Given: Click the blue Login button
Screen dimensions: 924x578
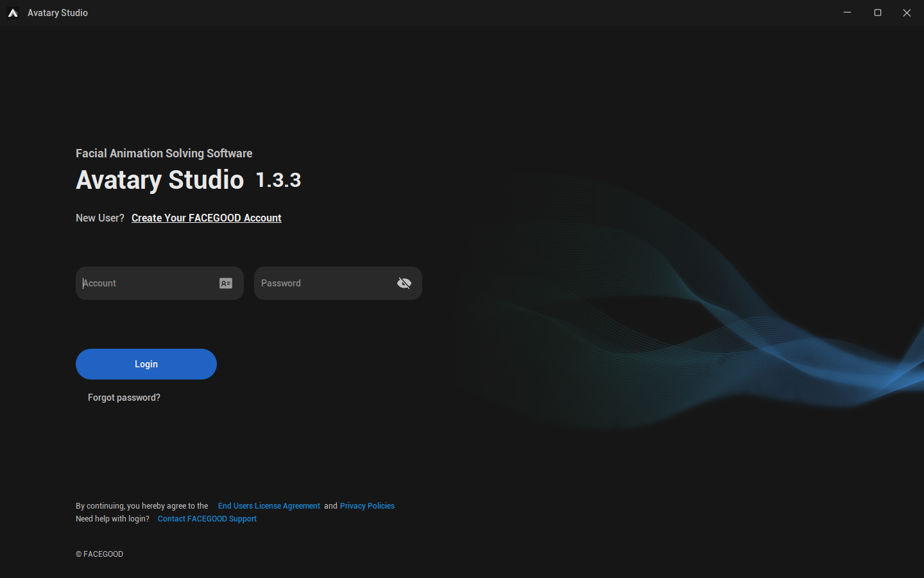Looking at the screenshot, I should point(146,364).
